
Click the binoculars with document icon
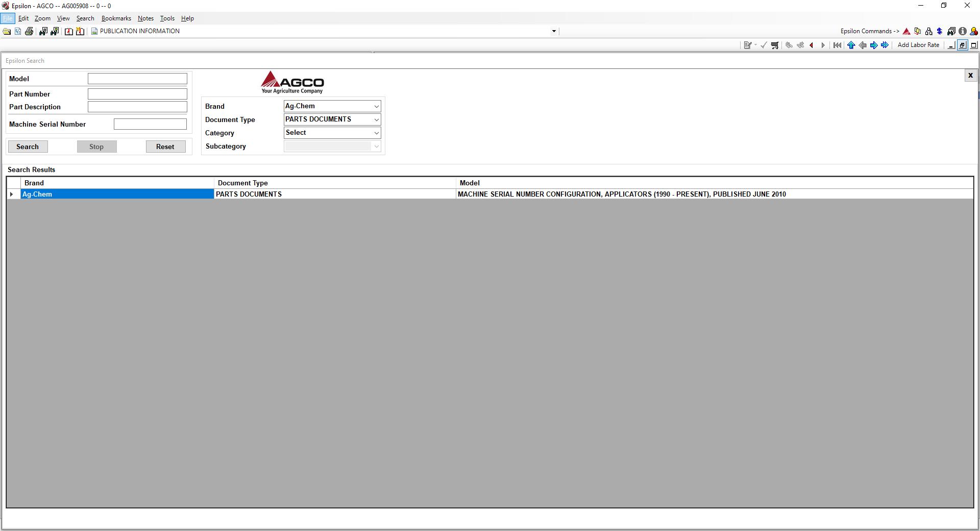coord(55,31)
